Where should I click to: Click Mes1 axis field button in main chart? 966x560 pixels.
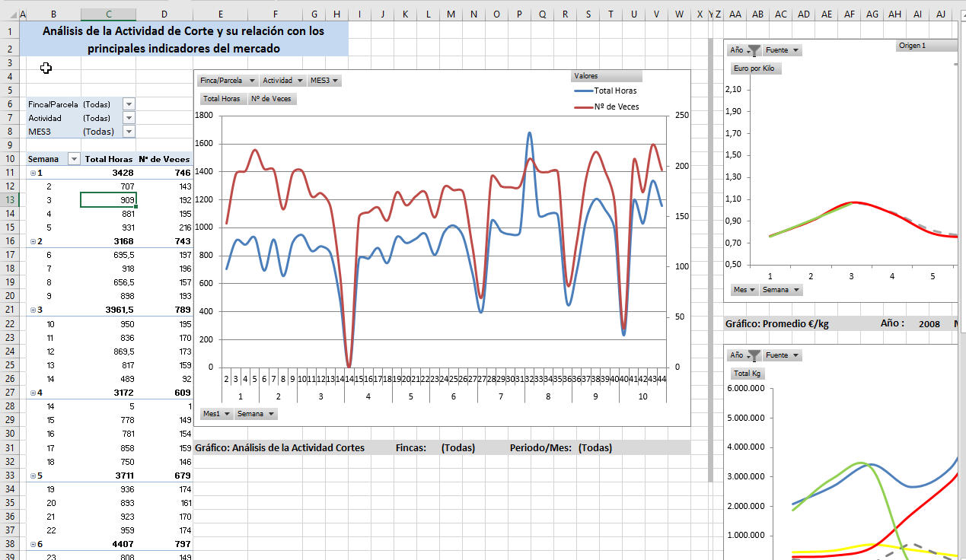tap(214, 414)
